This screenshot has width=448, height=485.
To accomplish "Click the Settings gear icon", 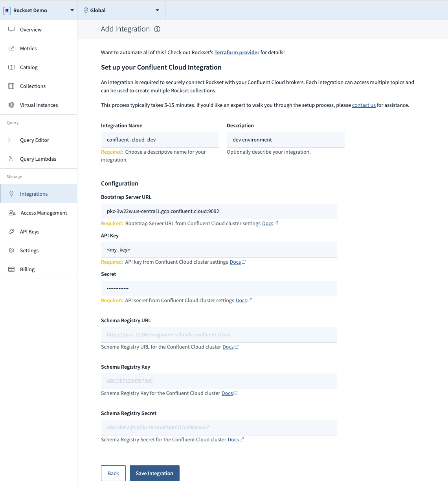I will (11, 250).
